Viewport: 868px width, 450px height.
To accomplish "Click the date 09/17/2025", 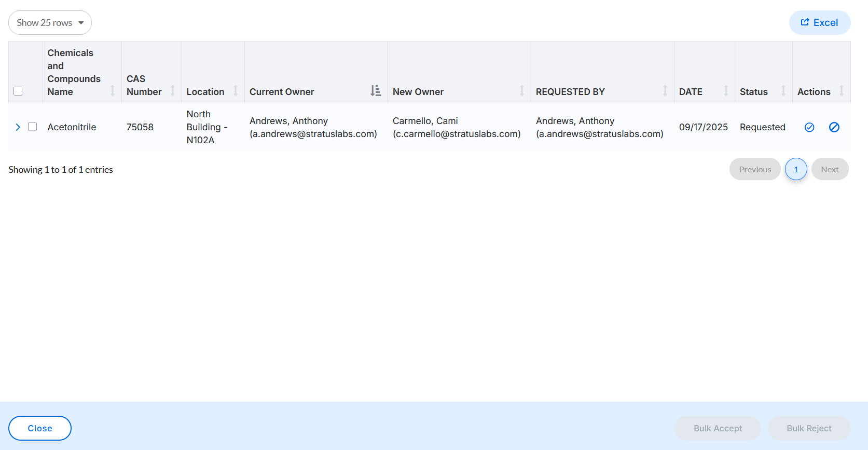I will coord(704,127).
